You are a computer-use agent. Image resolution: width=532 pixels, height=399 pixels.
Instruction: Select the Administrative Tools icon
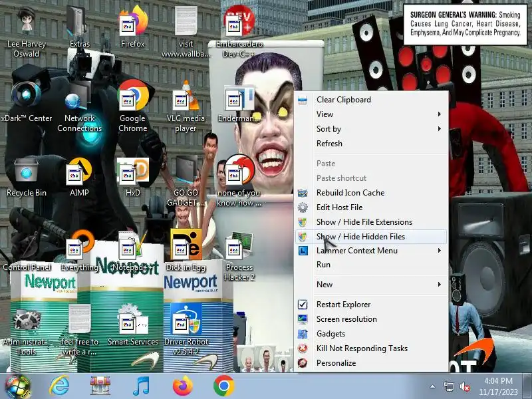(x=27, y=331)
